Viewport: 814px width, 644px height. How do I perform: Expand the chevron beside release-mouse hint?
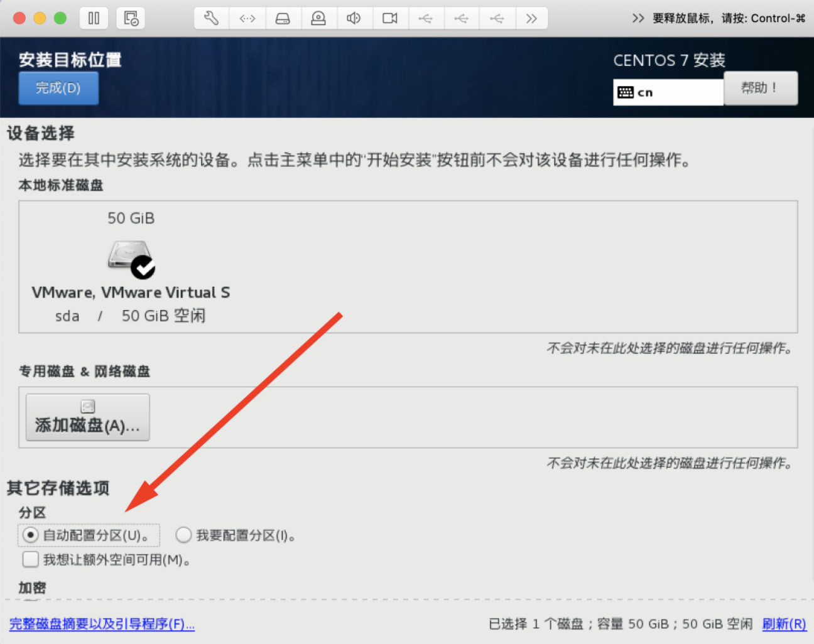coord(638,18)
